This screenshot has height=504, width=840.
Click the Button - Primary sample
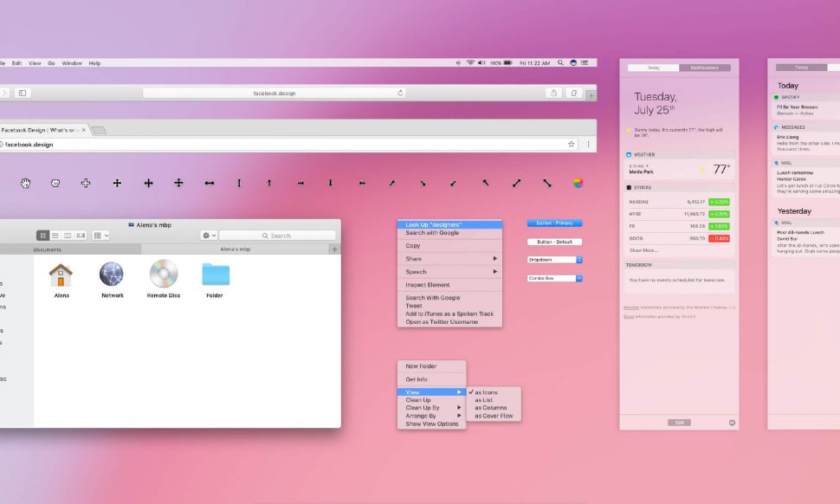pyautogui.click(x=554, y=223)
